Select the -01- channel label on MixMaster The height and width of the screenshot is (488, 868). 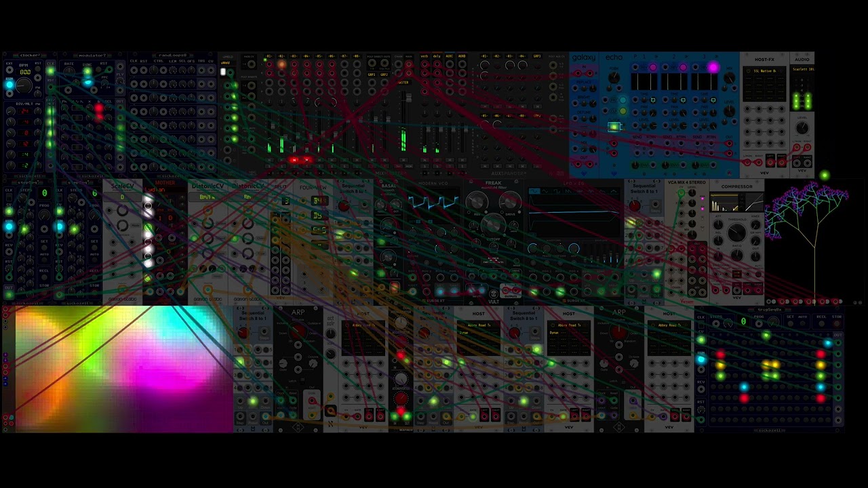tap(269, 56)
